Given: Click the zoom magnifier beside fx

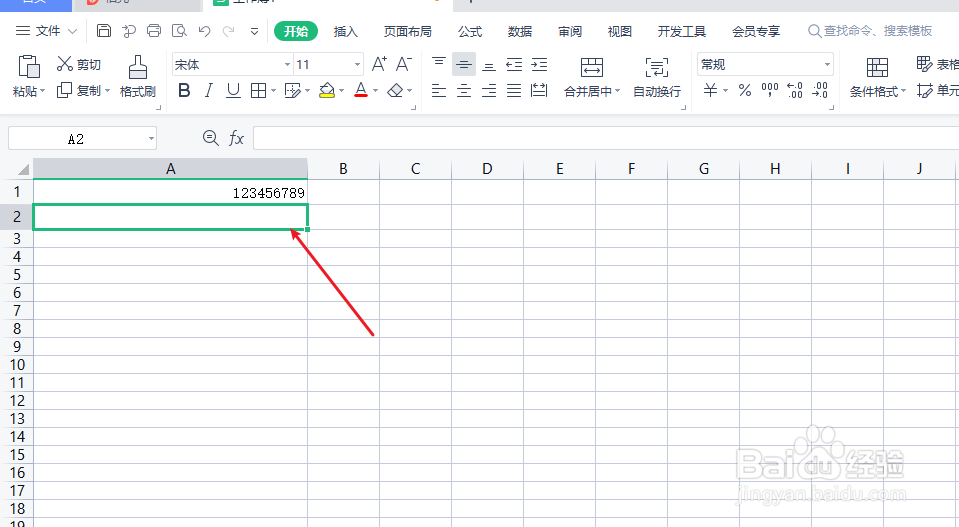Looking at the screenshot, I should 210,138.
